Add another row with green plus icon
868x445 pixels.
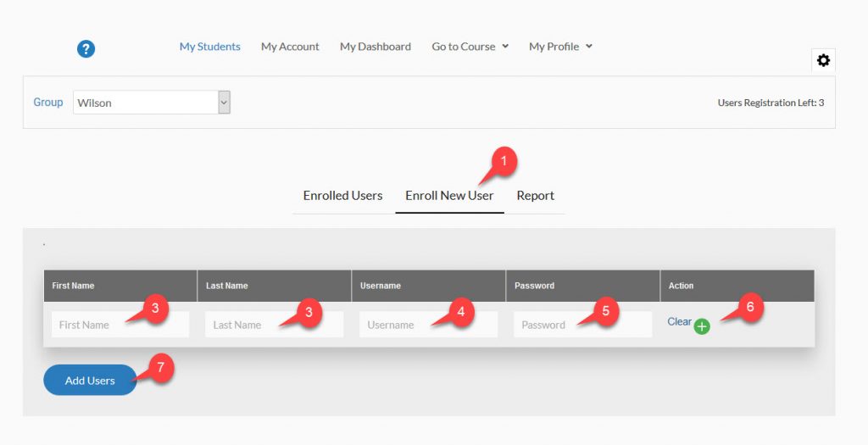pos(702,326)
